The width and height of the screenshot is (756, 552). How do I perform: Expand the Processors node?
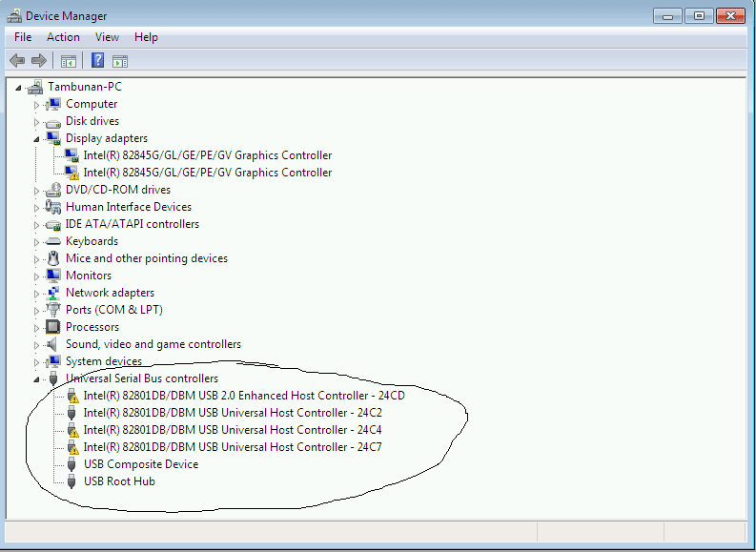[x=36, y=328]
